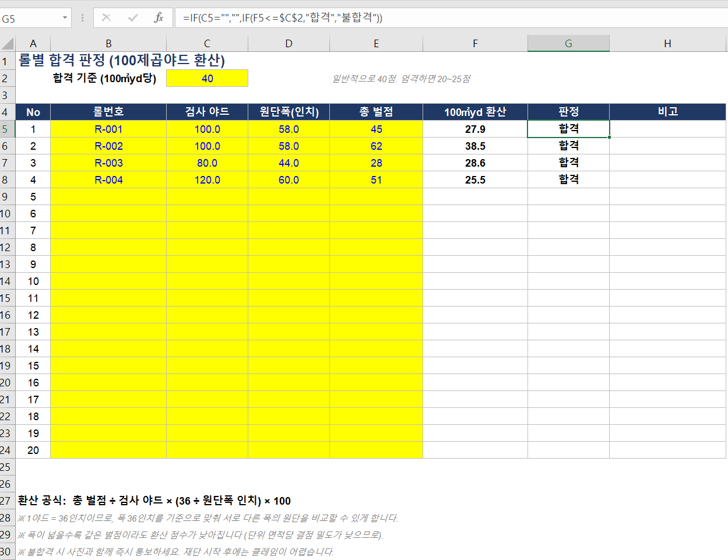
Task: Click the 'No' table header cell
Action: pos(33,112)
